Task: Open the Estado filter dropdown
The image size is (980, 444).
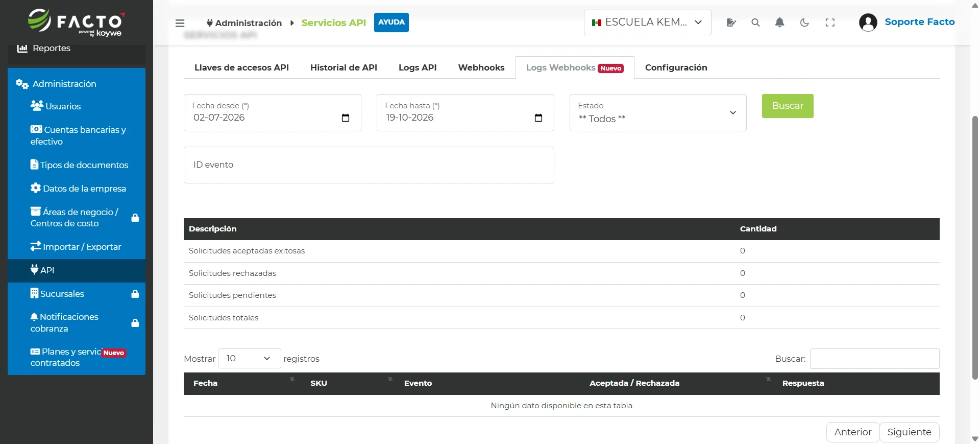Action: point(658,112)
